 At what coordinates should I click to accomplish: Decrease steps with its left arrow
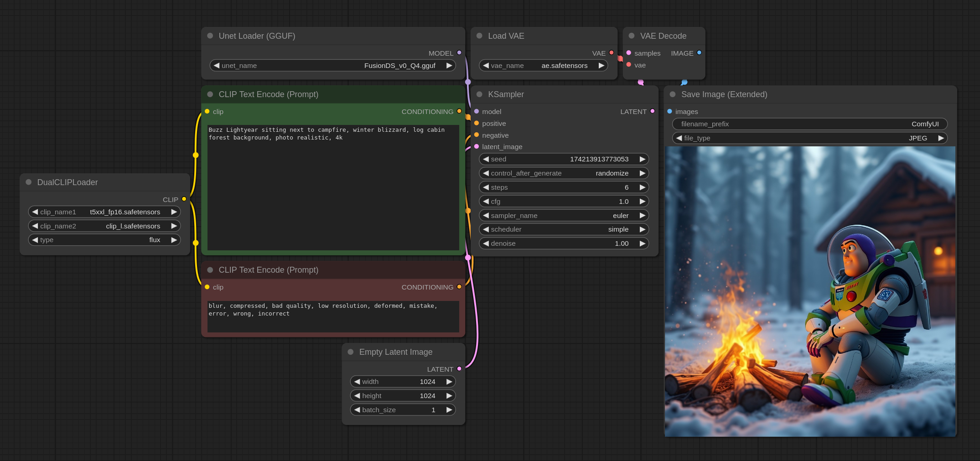486,187
